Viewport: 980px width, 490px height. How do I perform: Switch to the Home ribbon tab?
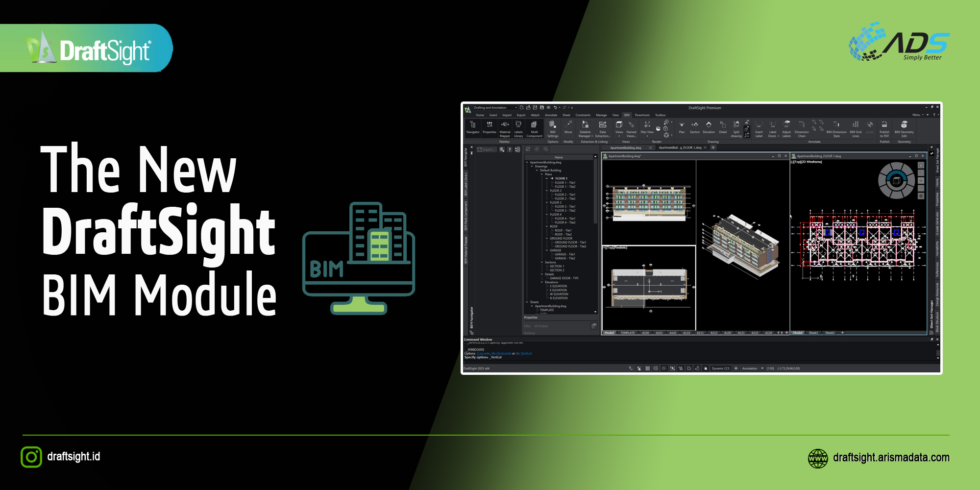[x=480, y=115]
